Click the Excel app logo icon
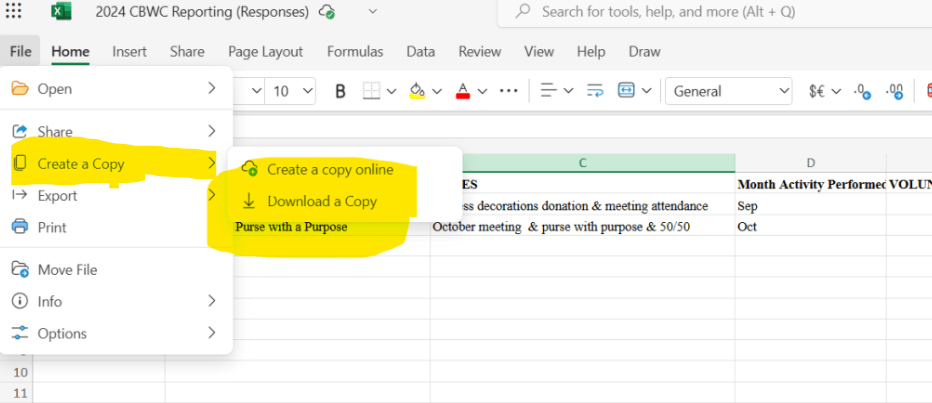Viewport: 932px width, 403px height. tap(61, 12)
